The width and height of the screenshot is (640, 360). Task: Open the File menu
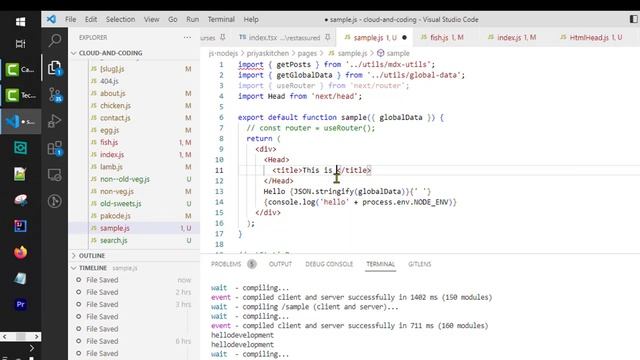point(71,19)
